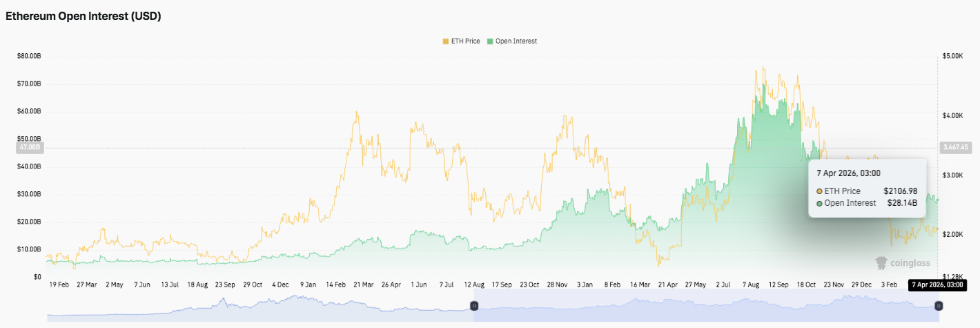Click the 7 Aug date on the x-axis
Viewport: 980px width, 328px height.
752,284
